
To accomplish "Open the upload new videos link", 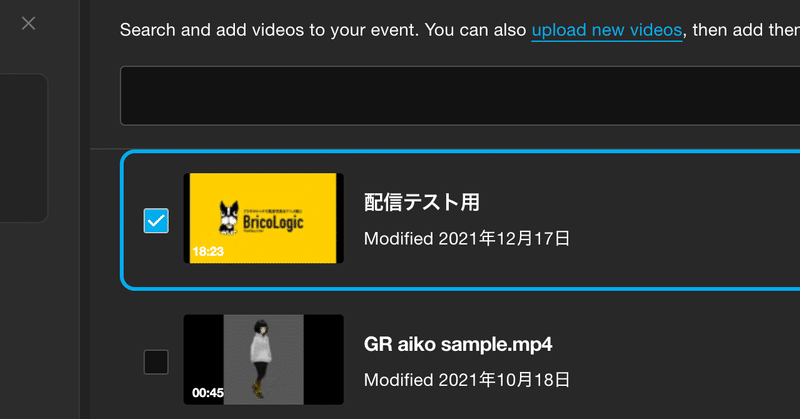I will click(x=607, y=30).
